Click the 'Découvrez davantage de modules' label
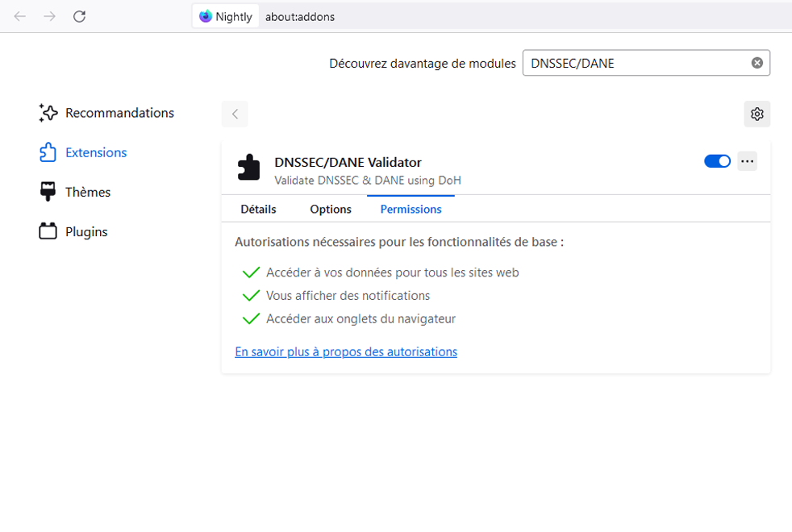 click(423, 64)
